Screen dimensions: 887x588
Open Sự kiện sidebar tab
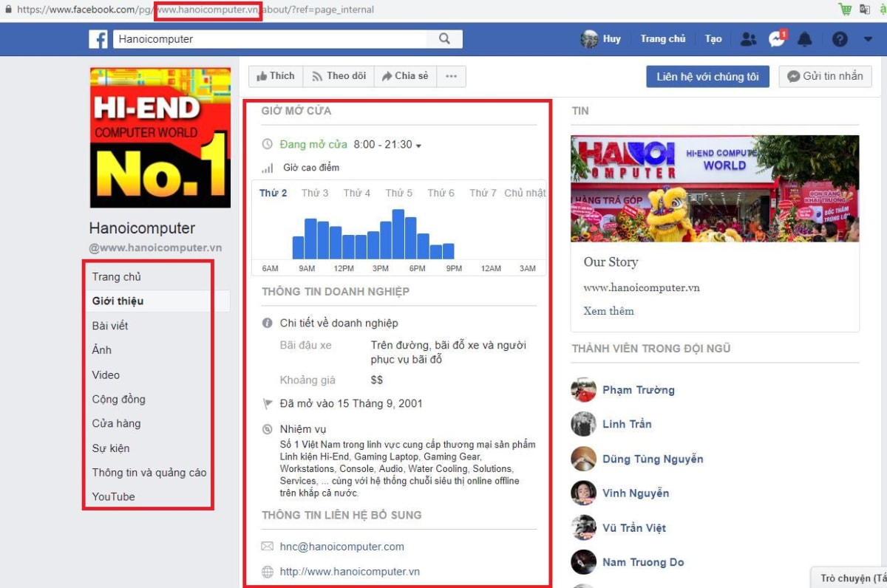(111, 448)
